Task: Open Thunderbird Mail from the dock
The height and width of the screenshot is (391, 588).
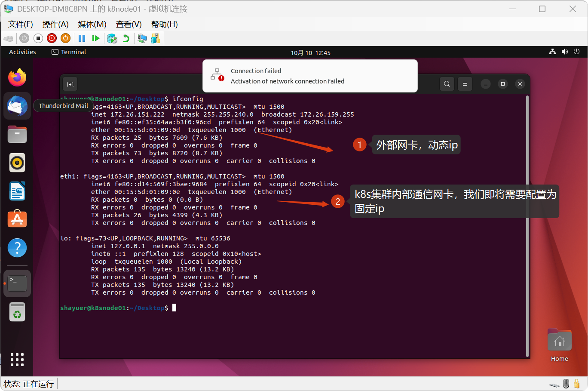Action: click(x=17, y=106)
